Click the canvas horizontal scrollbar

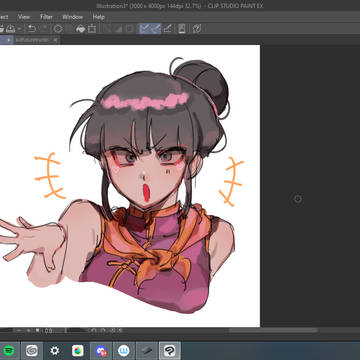click(273, 330)
